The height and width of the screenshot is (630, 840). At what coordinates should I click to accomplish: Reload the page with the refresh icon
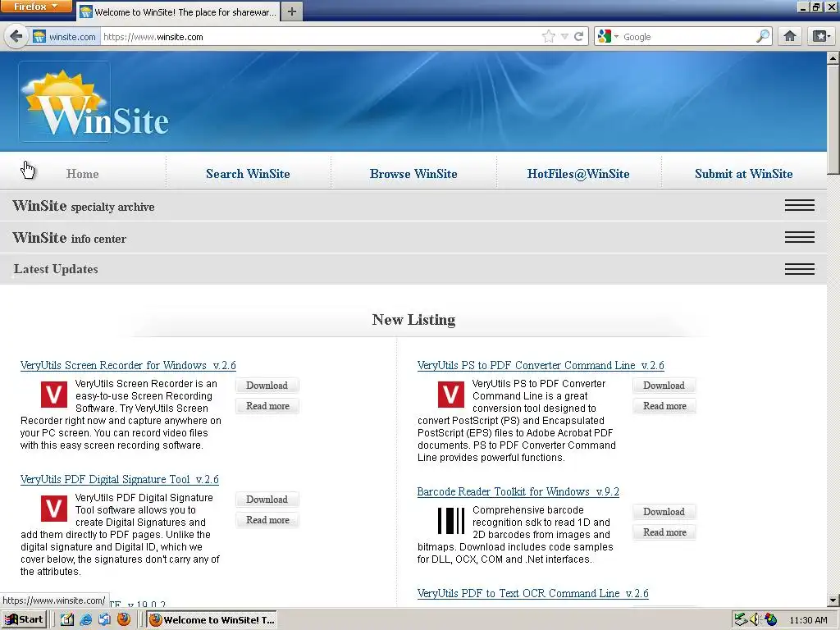click(x=578, y=36)
